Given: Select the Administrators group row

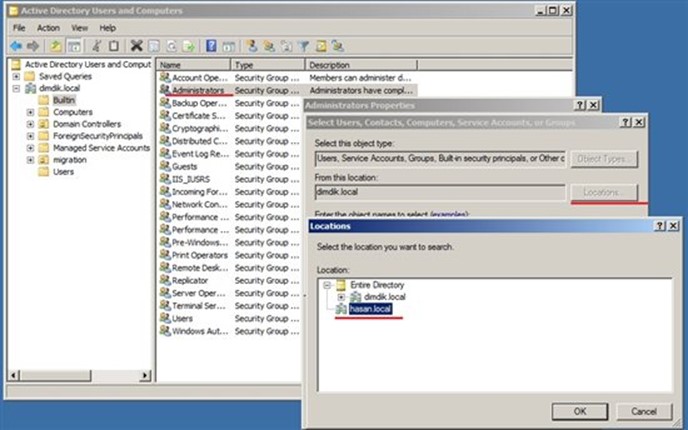Looking at the screenshot, I should tap(287, 90).
